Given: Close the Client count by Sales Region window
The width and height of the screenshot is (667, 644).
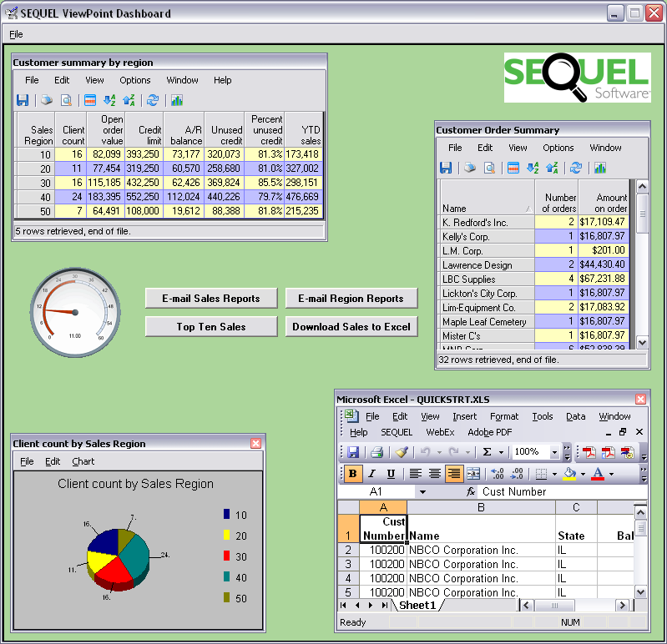Looking at the screenshot, I should pos(255,443).
